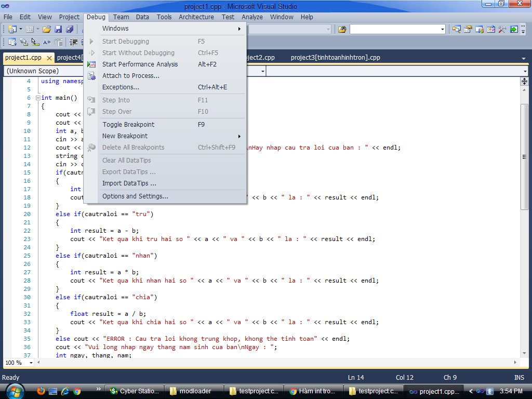Click the Display Quick Info icon

point(35,42)
